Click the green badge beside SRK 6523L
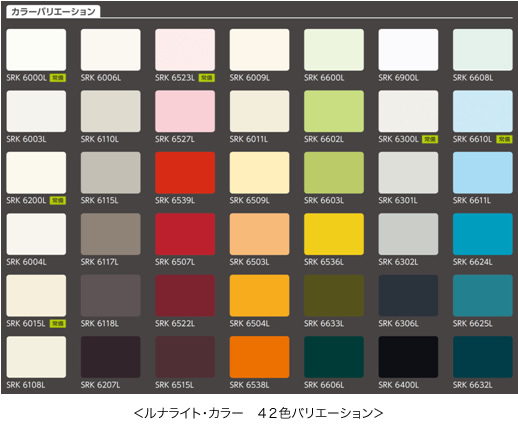 (x=207, y=78)
